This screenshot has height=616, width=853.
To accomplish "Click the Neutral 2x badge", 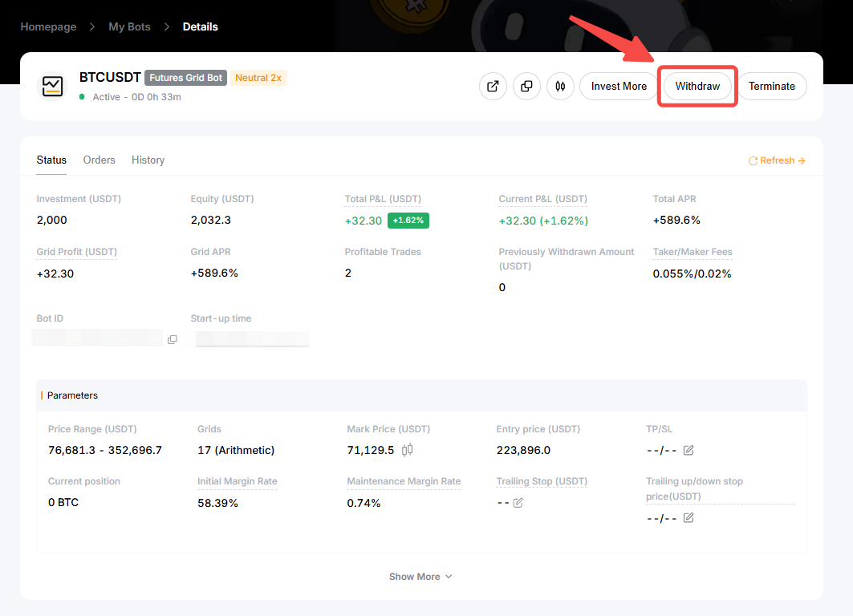I will point(258,78).
